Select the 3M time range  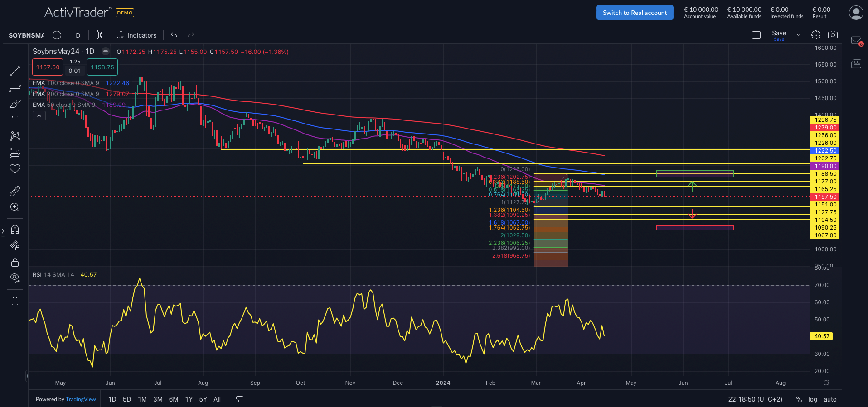tap(158, 399)
